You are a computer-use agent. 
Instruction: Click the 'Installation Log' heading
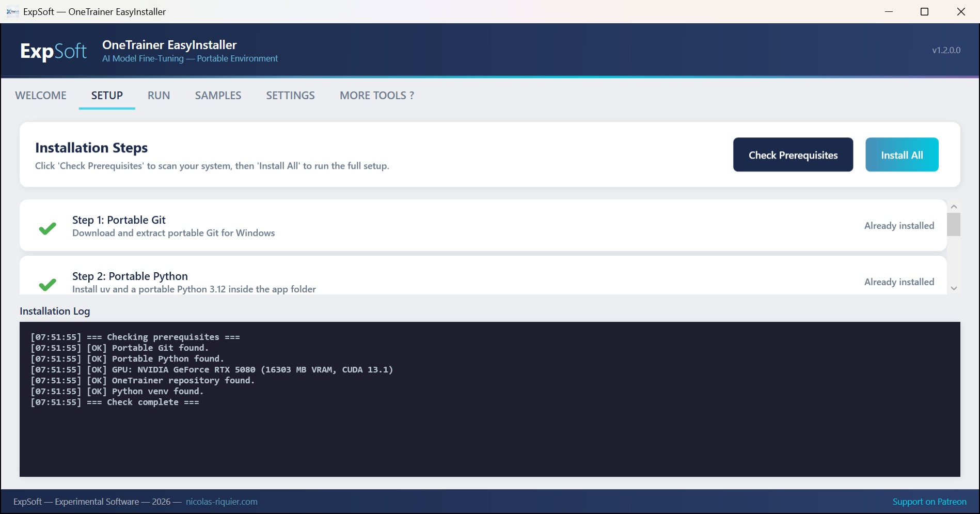[x=55, y=311]
